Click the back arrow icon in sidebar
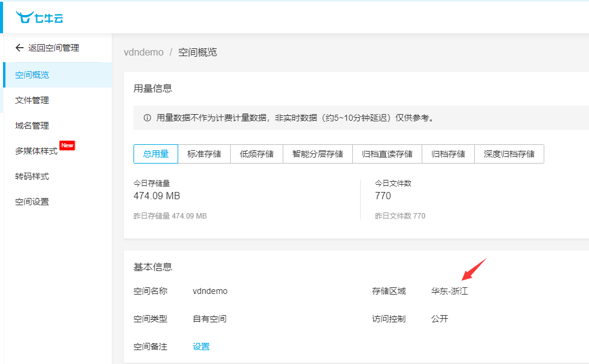Screen dimensions: 589x364 tap(19, 48)
